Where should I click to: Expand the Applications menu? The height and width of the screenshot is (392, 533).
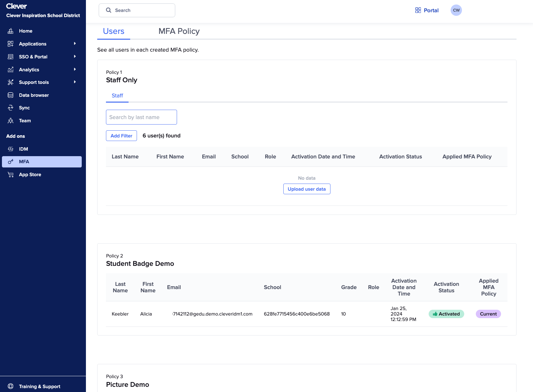pos(33,44)
